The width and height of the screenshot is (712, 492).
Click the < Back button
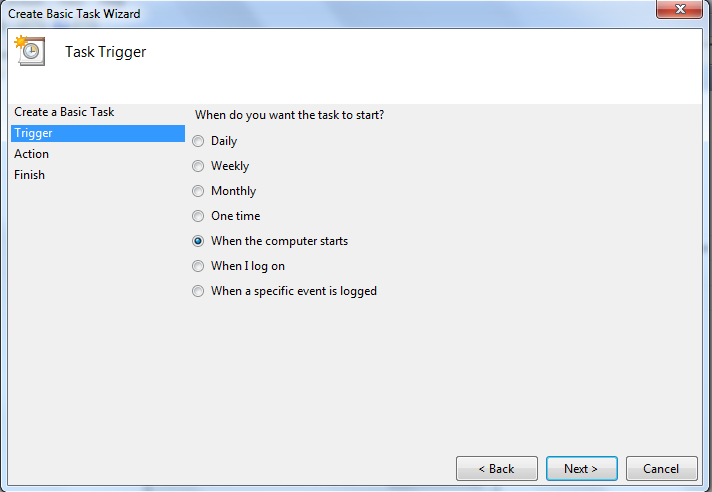click(497, 468)
